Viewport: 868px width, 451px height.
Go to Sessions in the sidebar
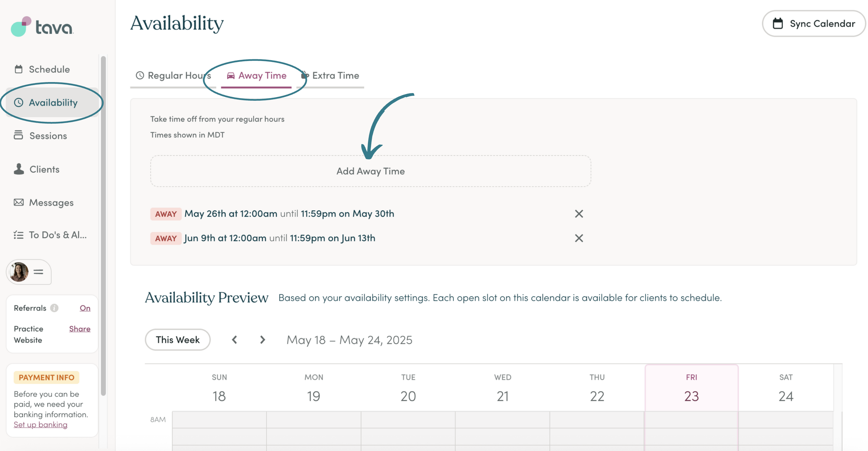(41, 136)
